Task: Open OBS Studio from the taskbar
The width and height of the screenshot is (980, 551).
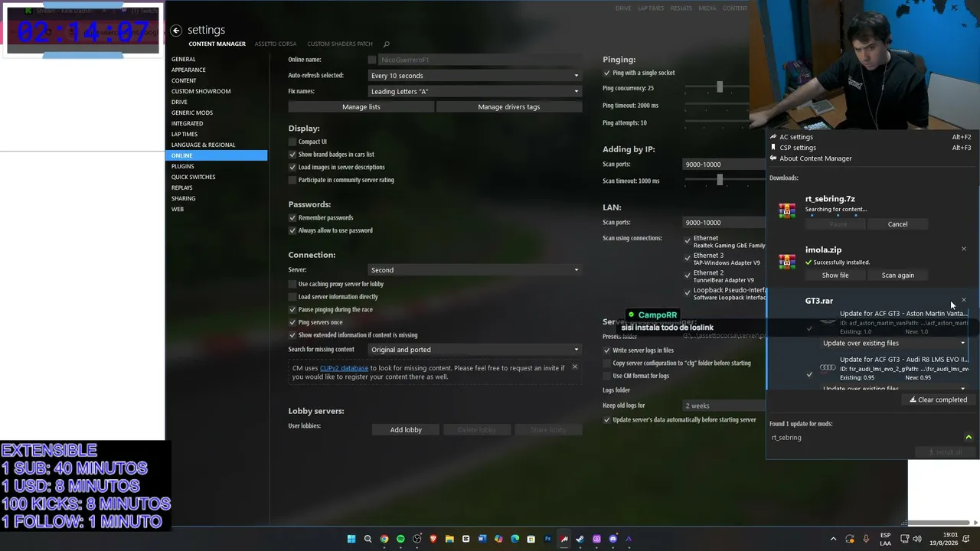Action: click(416, 539)
